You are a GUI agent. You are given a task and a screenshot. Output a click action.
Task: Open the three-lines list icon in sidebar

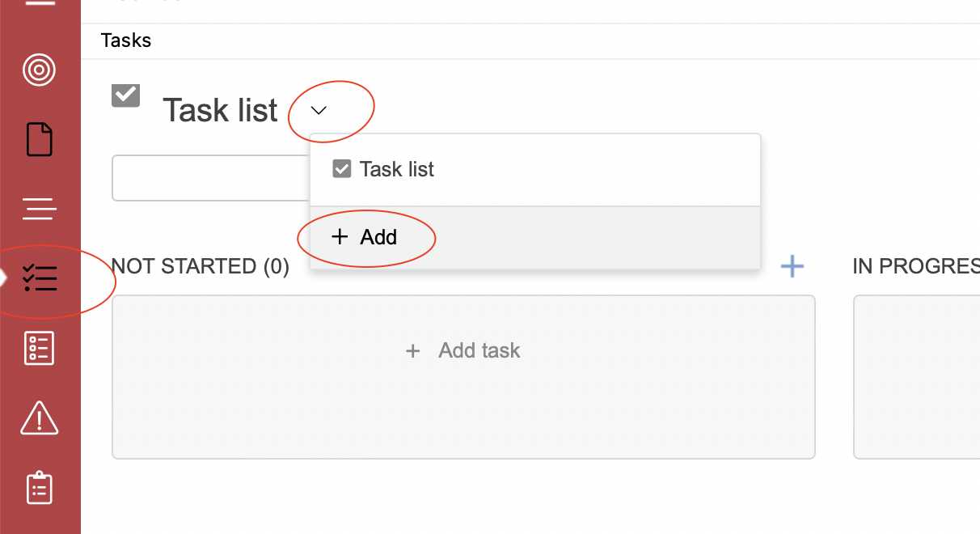pos(39,209)
